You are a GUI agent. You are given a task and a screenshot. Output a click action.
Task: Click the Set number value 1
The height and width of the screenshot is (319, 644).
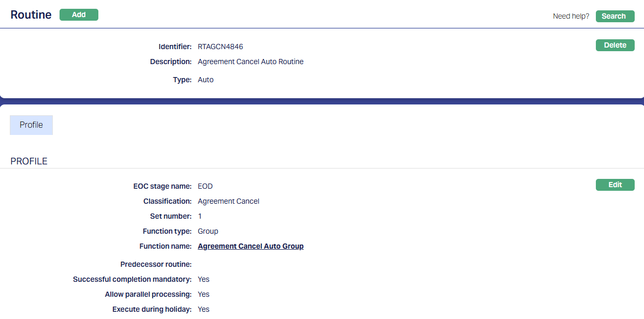[x=200, y=217]
